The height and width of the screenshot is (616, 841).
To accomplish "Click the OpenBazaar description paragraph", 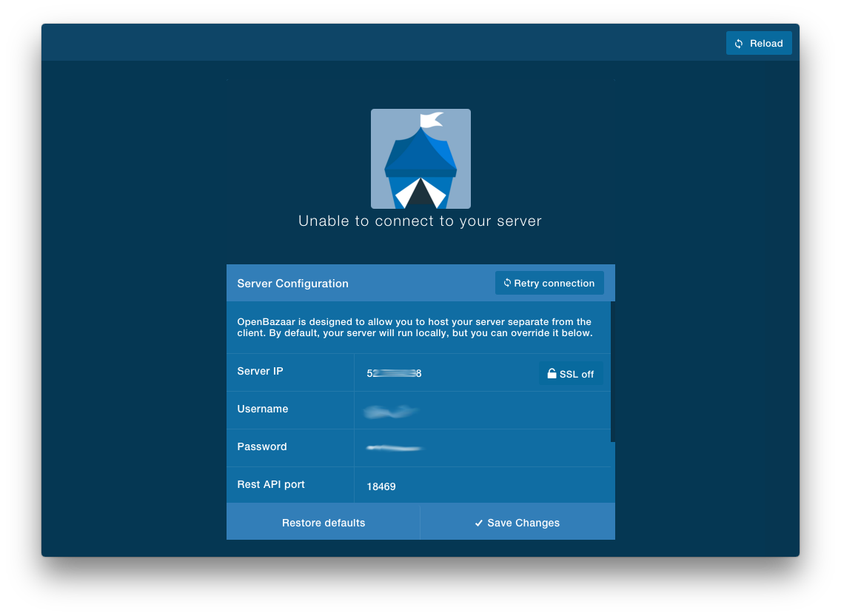I will [x=415, y=327].
